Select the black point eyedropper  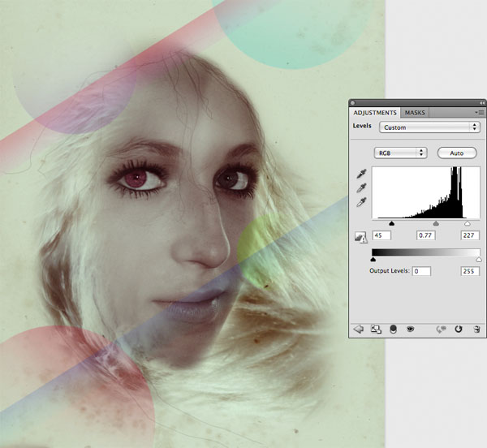click(x=361, y=174)
